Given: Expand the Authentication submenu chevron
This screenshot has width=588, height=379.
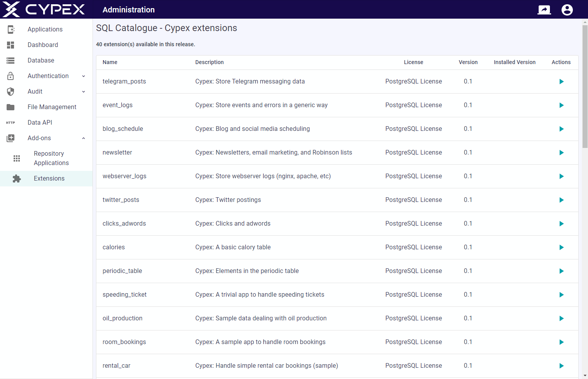Looking at the screenshot, I should (x=84, y=76).
